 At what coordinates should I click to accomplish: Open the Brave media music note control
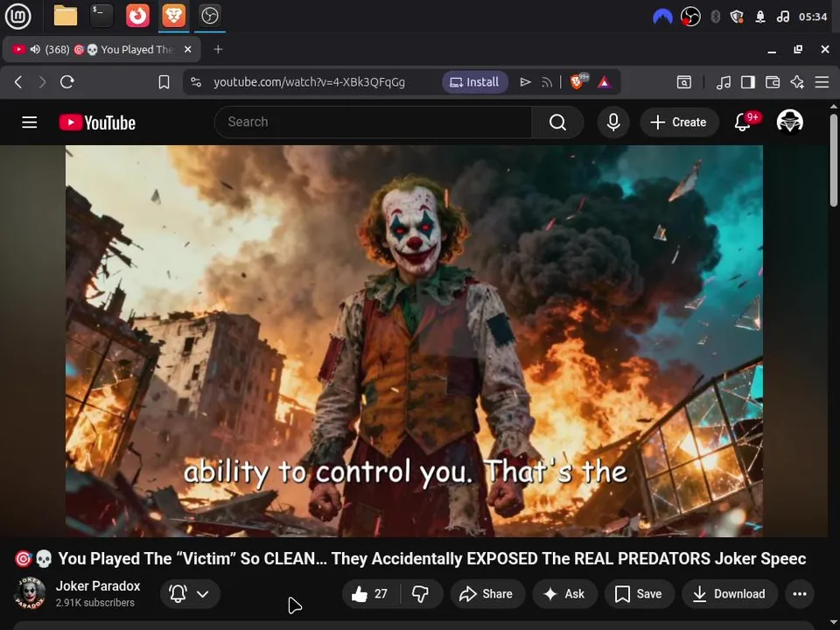tap(724, 82)
